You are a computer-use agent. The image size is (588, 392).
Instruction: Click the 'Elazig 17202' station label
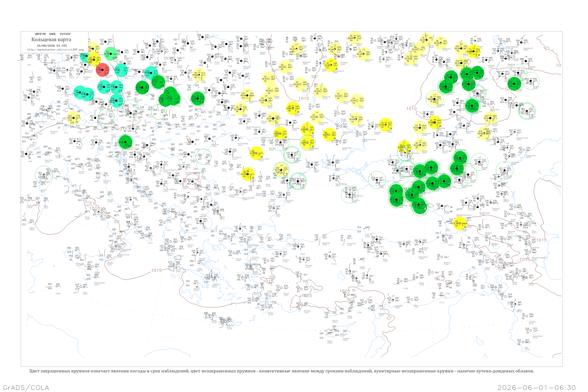pos(422,284)
